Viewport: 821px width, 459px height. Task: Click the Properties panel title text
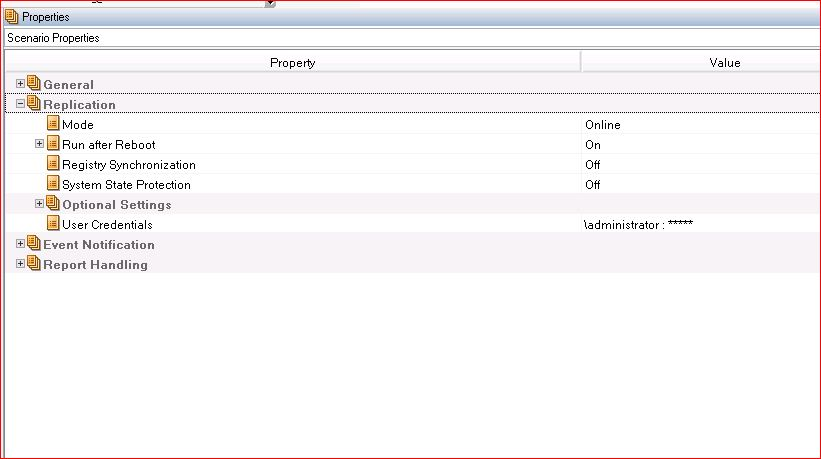[46, 17]
